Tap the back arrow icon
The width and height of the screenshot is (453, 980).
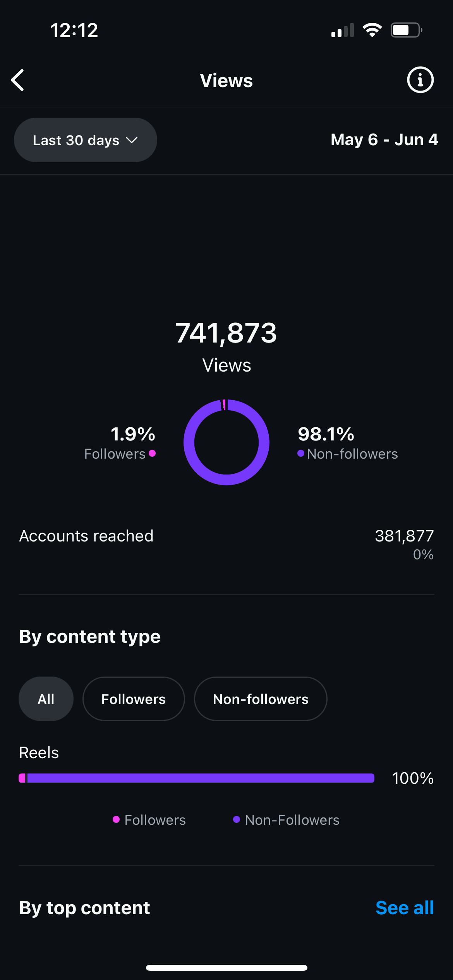[x=18, y=80]
